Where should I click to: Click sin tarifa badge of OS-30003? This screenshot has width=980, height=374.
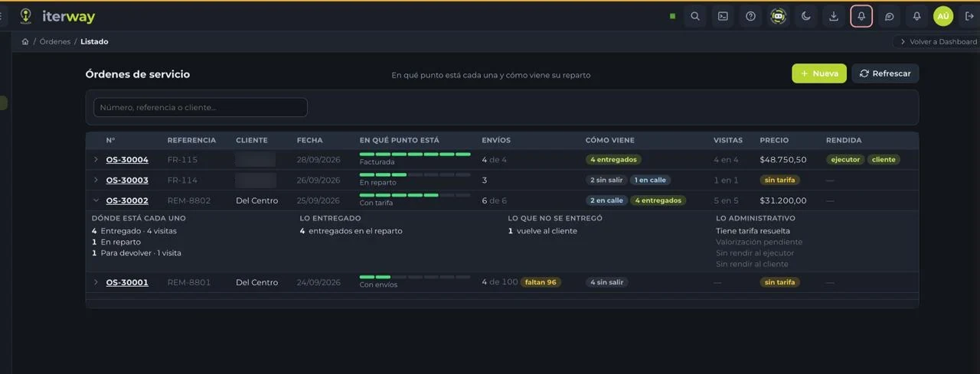pyautogui.click(x=780, y=180)
